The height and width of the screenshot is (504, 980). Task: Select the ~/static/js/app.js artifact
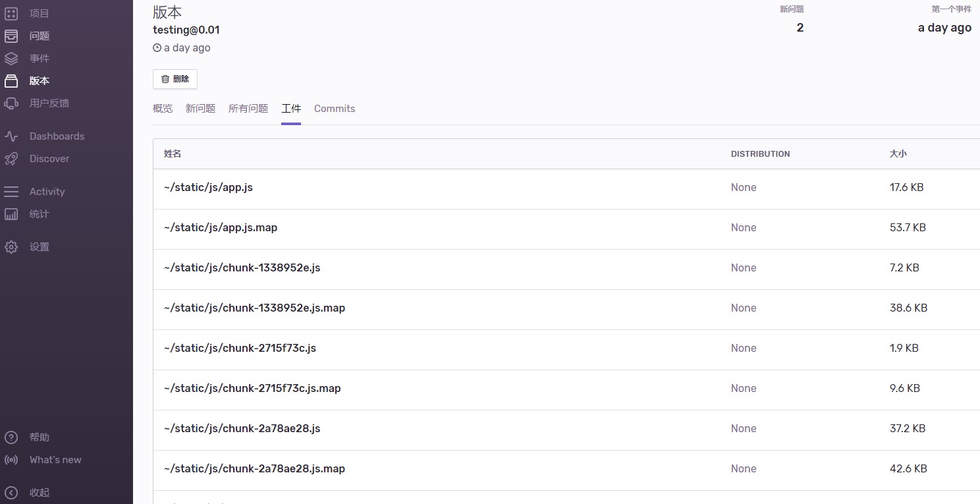tap(208, 187)
